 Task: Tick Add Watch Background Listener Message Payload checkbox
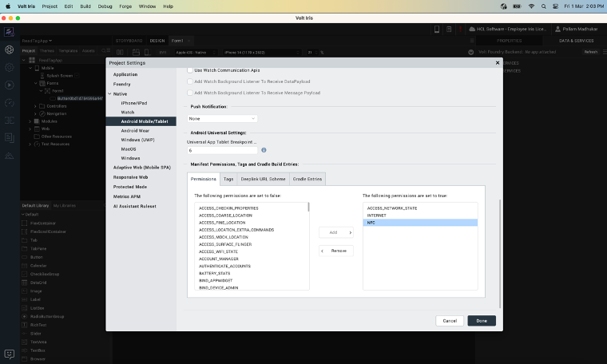tap(189, 93)
